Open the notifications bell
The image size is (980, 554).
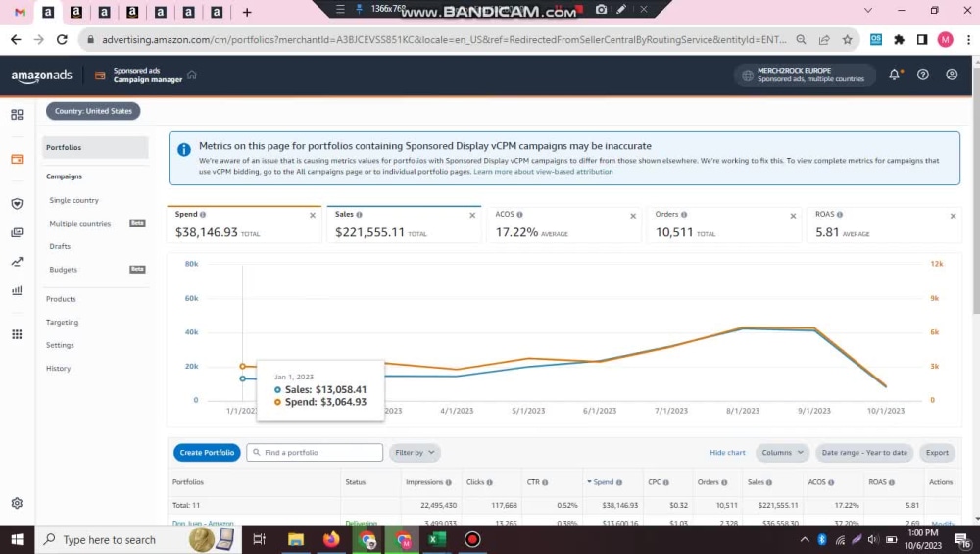click(x=895, y=75)
